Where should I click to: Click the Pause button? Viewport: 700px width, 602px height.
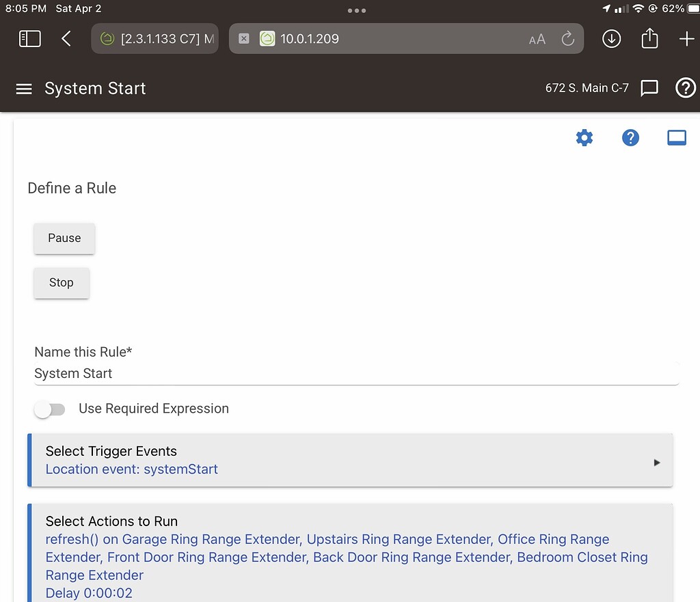(64, 238)
